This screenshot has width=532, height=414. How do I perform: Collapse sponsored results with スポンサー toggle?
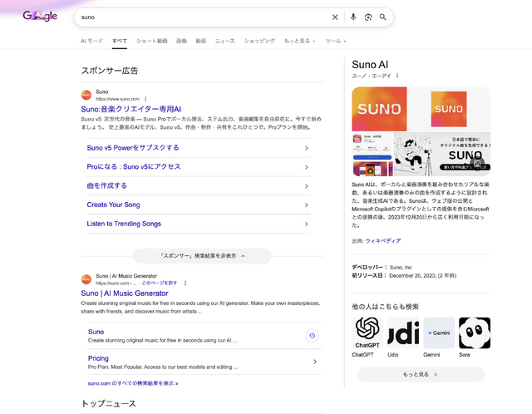(x=202, y=256)
